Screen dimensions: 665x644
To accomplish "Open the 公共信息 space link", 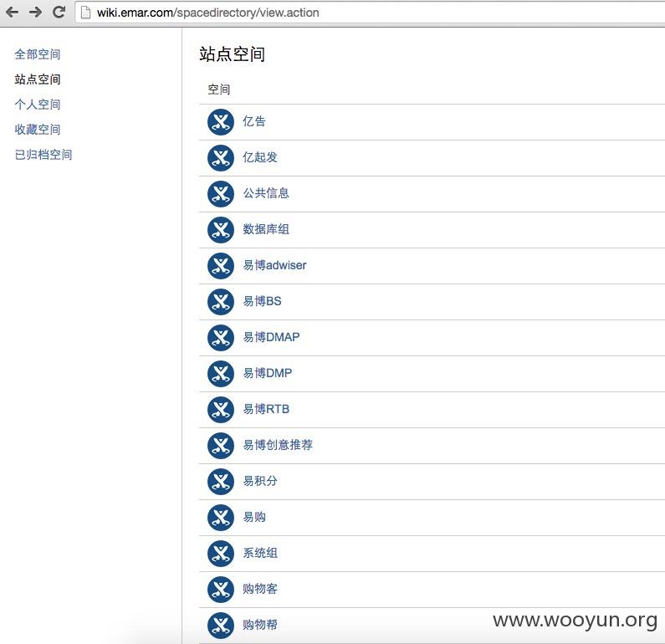I will point(266,193).
